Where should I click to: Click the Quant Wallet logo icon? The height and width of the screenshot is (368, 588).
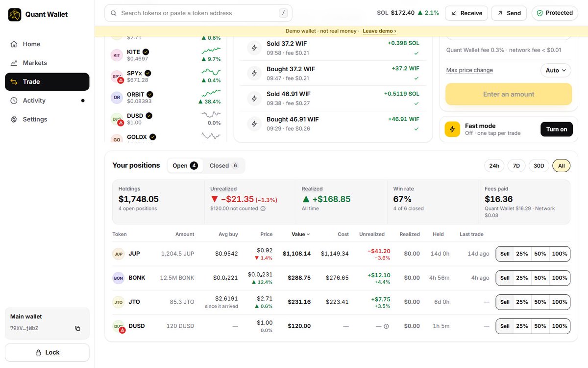[x=15, y=15]
